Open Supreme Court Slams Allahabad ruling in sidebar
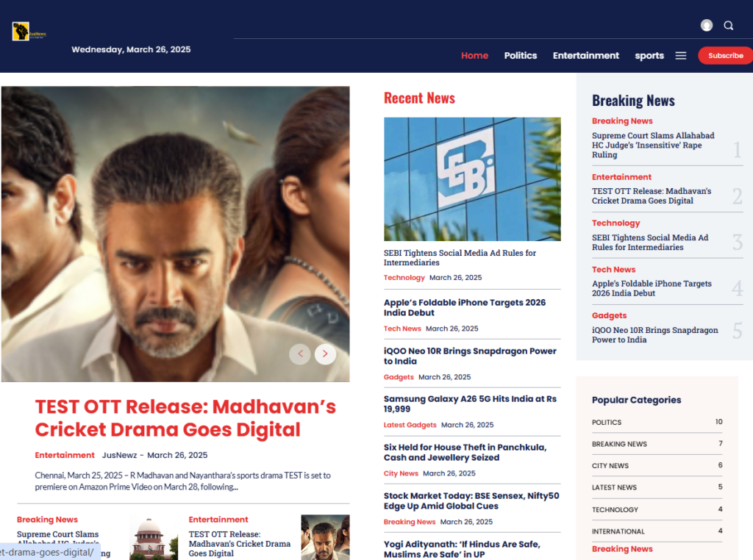 653,146
